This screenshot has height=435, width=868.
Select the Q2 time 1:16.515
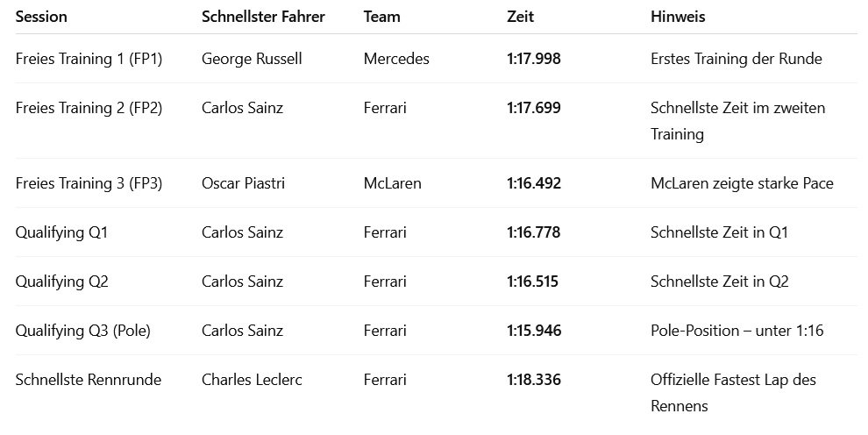(x=533, y=282)
